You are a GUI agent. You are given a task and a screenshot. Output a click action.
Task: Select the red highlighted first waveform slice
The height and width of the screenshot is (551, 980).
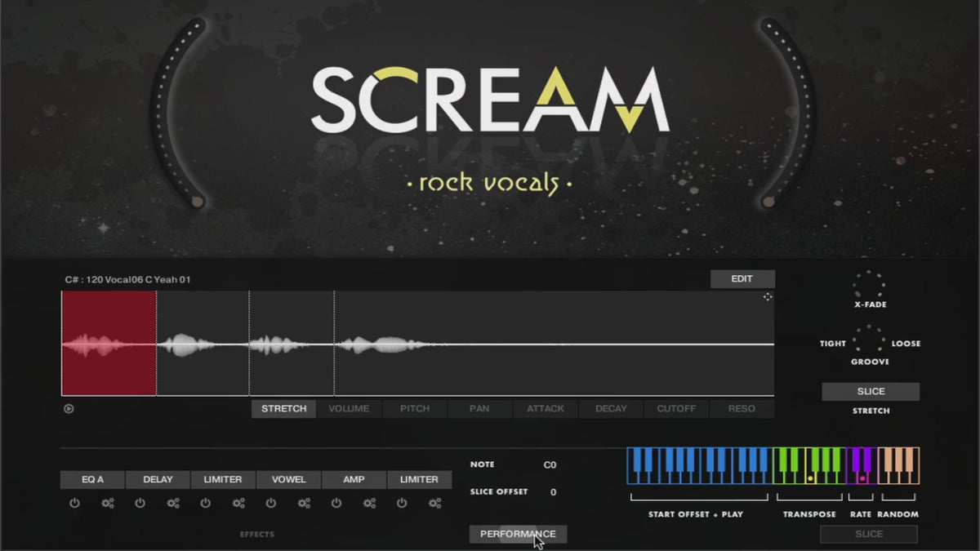[x=109, y=344]
